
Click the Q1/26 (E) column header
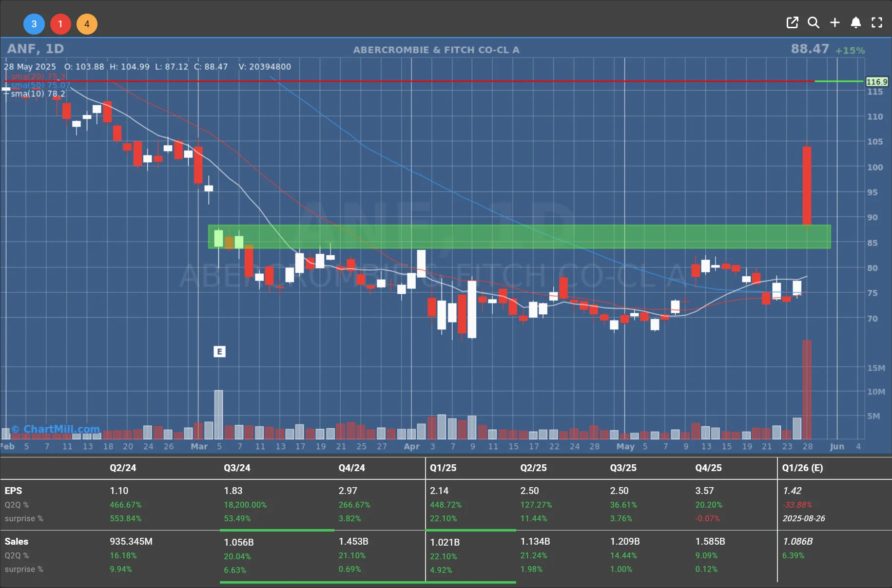(802, 468)
